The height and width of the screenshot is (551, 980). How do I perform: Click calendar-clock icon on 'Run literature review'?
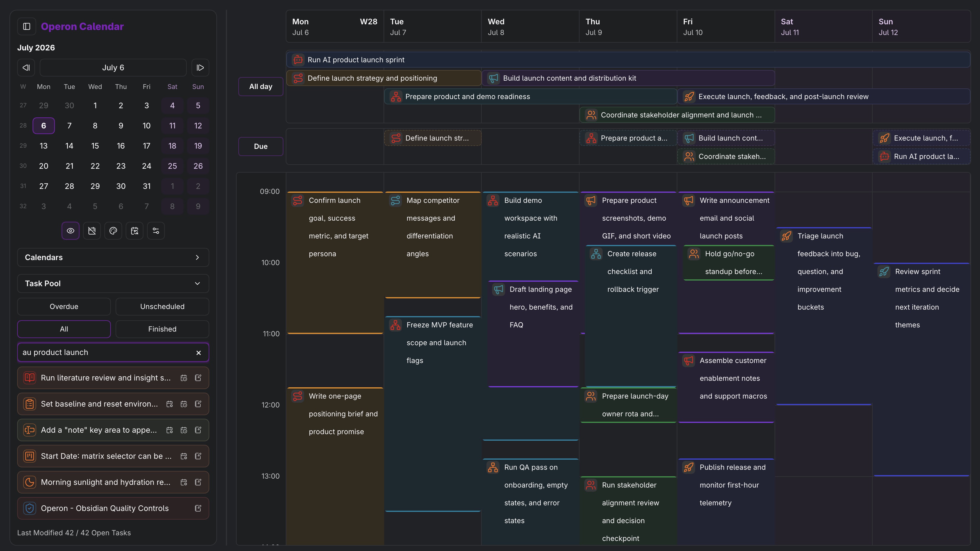pyautogui.click(x=184, y=378)
